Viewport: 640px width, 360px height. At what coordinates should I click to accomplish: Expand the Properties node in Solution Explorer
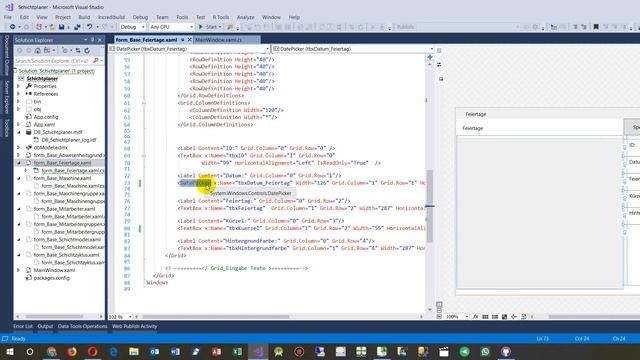click(18, 87)
